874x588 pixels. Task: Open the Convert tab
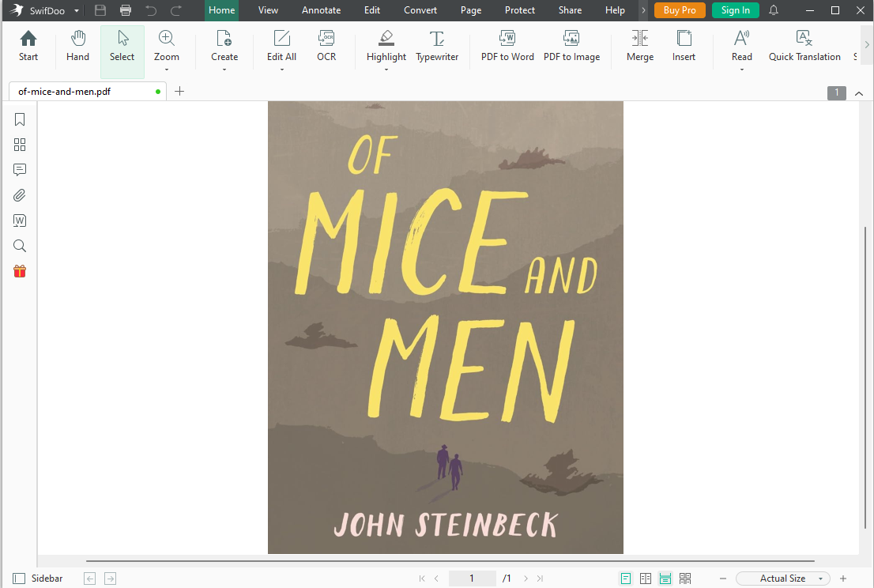tap(420, 10)
